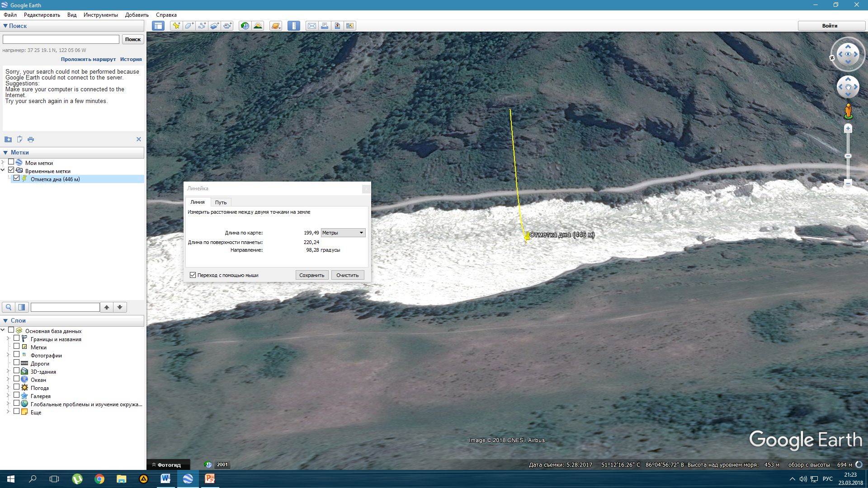Viewport: 868px width, 488px height.
Task: Click the move joystick hand control
Action: pos(848,87)
